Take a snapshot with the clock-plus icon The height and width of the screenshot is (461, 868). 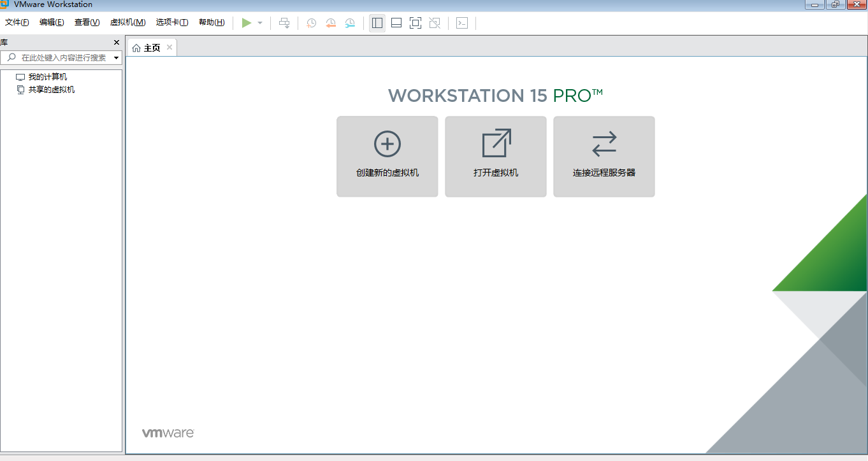pos(311,23)
